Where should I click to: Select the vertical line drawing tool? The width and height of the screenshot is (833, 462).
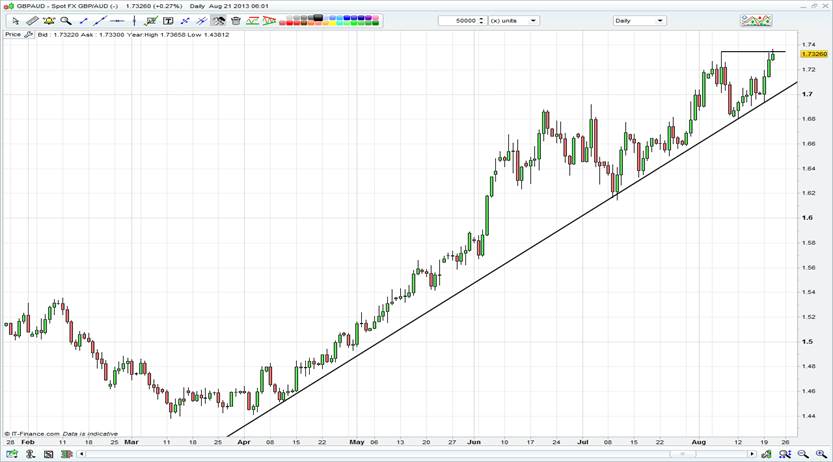pyautogui.click(x=134, y=20)
